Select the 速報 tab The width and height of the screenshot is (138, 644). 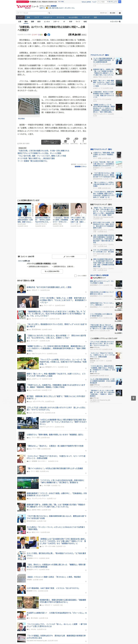click(x=28, y=17)
